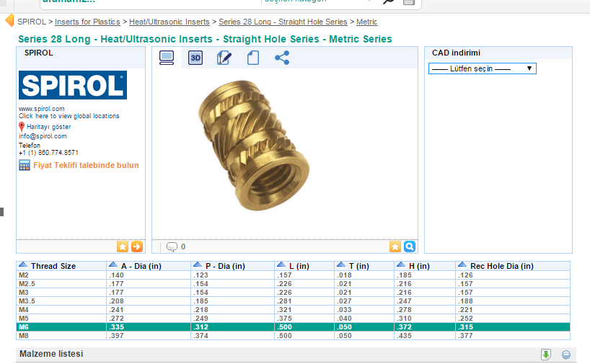Click the monitor view icon above product image

click(167, 58)
